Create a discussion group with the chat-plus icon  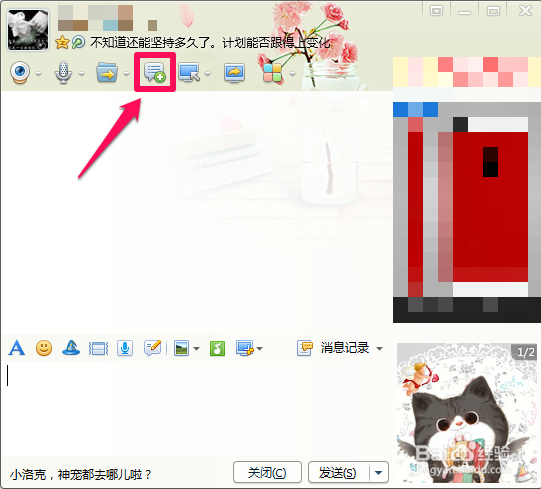coord(155,72)
